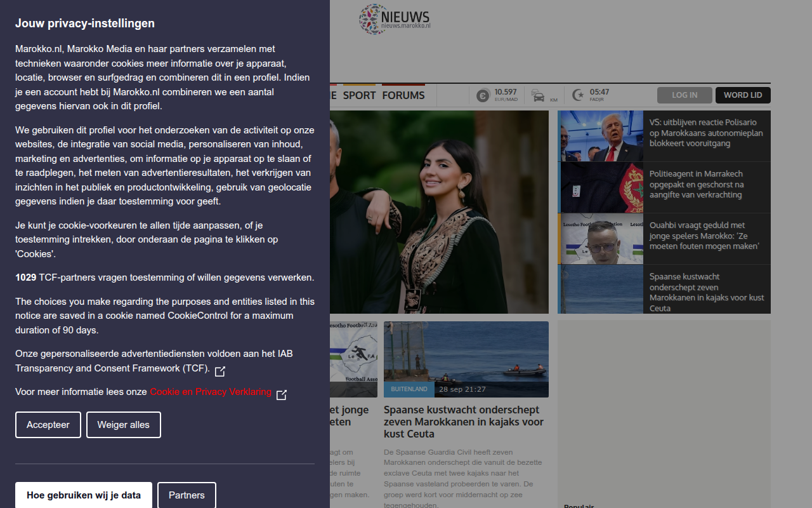
Task: Click the police uniform thumbnail
Action: pyautogui.click(x=602, y=187)
